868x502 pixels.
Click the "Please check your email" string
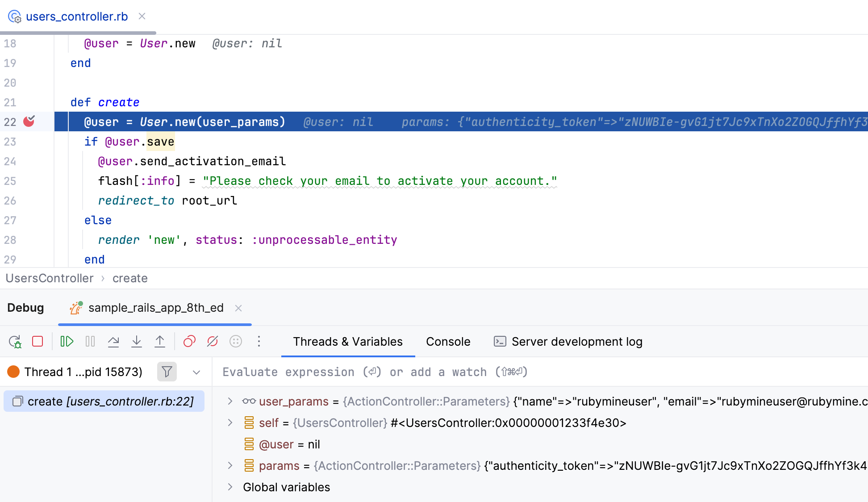[380, 181]
